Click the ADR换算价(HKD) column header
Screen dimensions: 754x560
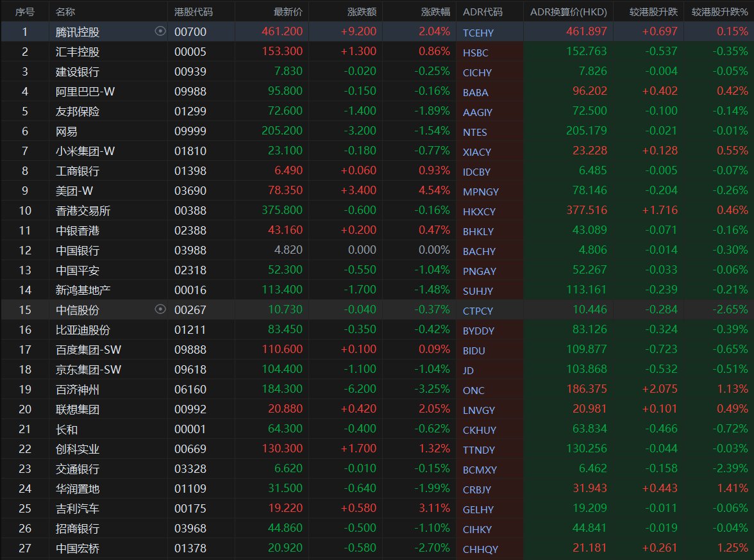[x=568, y=12]
